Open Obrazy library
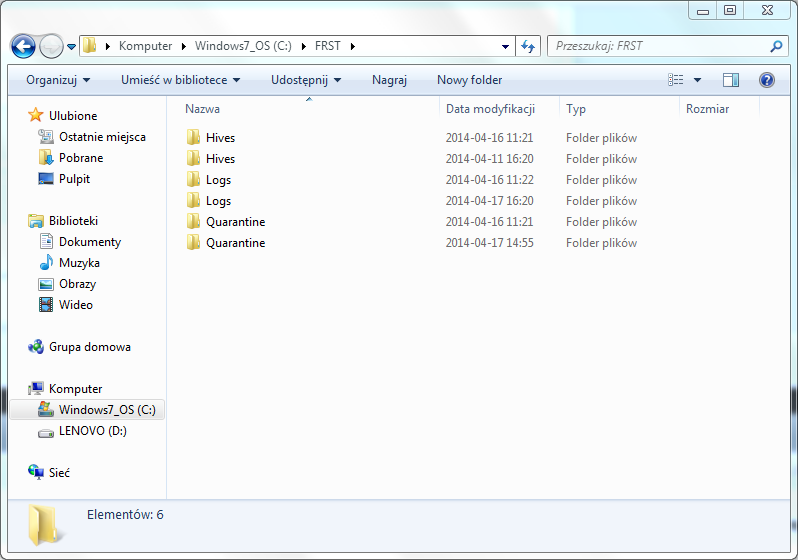The image size is (798, 560). click(77, 284)
